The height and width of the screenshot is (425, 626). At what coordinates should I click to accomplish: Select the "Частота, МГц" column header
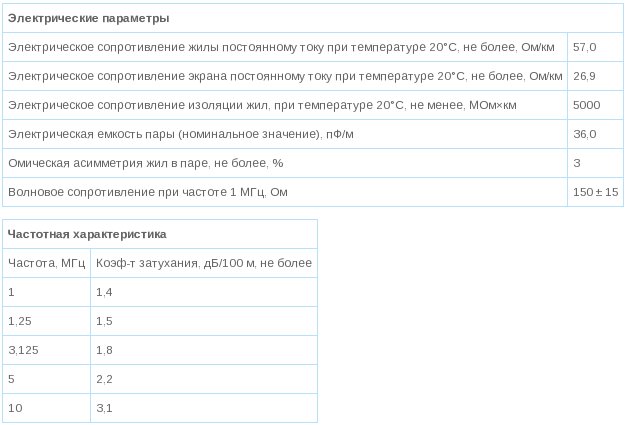click(46, 263)
